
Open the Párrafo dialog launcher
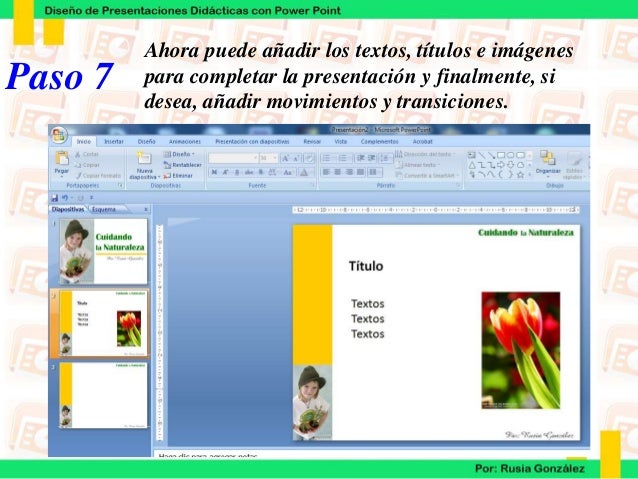[458, 186]
